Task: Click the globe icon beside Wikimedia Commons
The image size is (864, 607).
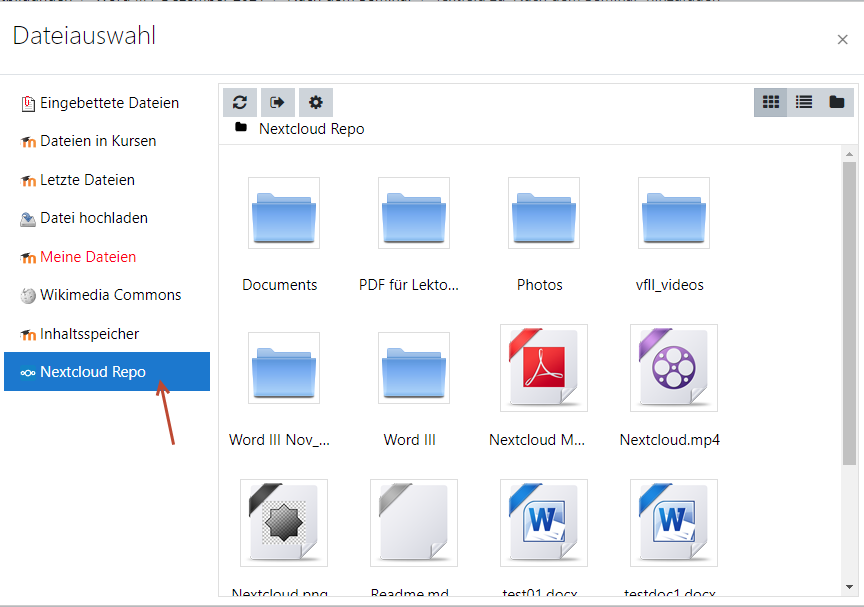Action: click(30, 295)
